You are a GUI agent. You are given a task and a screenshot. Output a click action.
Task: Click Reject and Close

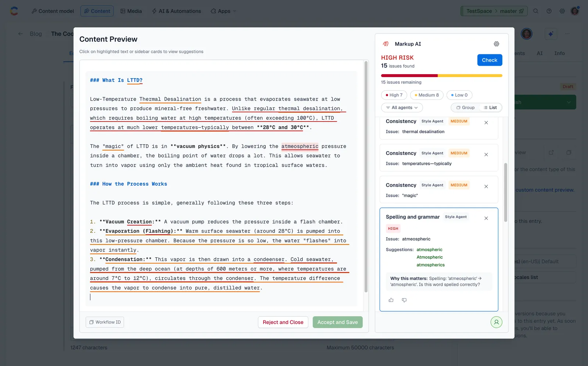pyautogui.click(x=283, y=322)
